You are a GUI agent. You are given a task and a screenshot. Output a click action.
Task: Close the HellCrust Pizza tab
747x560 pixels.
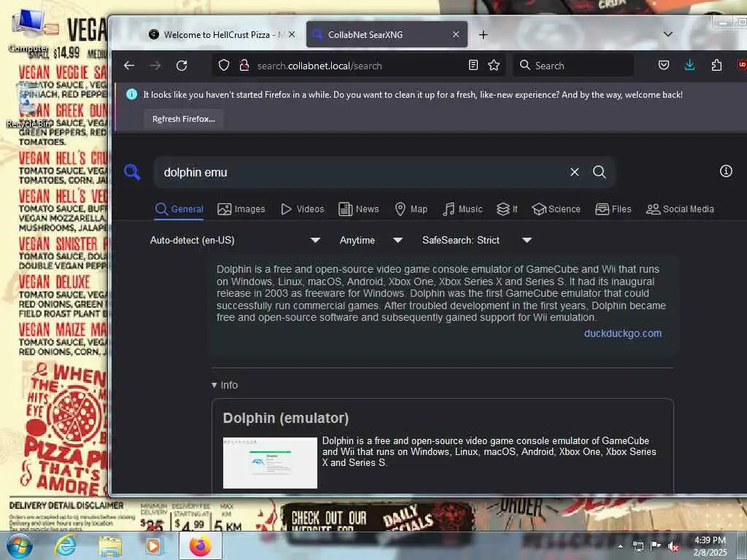[292, 35]
